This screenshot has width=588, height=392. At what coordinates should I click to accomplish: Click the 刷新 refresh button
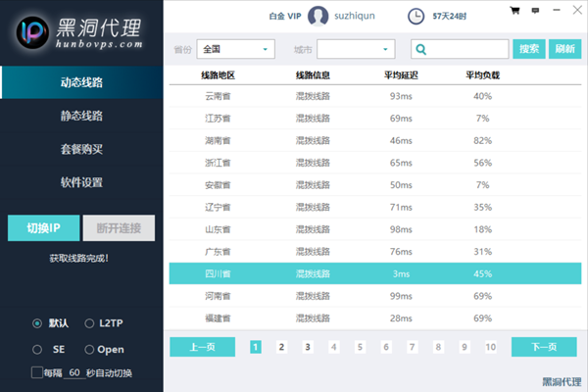click(x=564, y=49)
